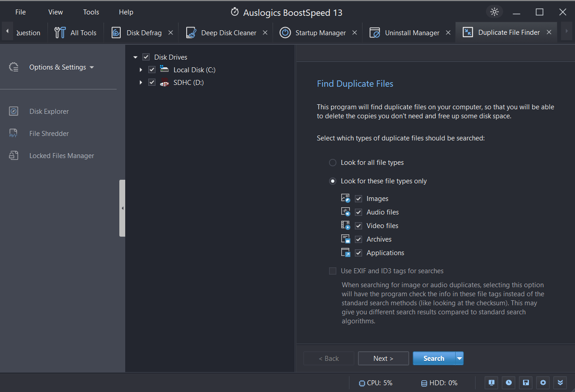Collapse the Disk Drives tree node

135,57
